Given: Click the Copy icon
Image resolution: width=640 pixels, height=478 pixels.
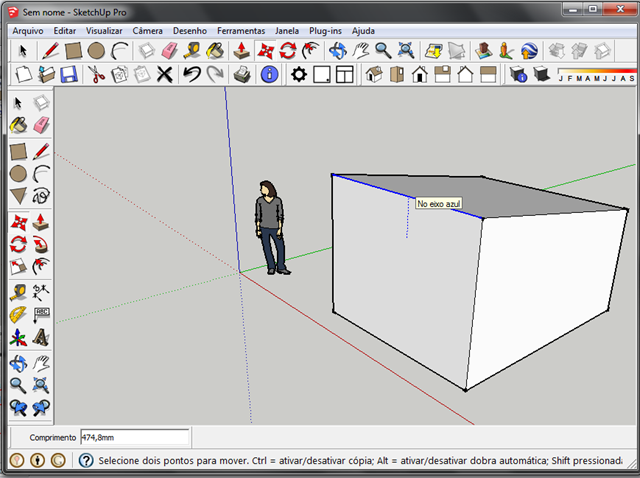Looking at the screenshot, I should click(119, 75).
